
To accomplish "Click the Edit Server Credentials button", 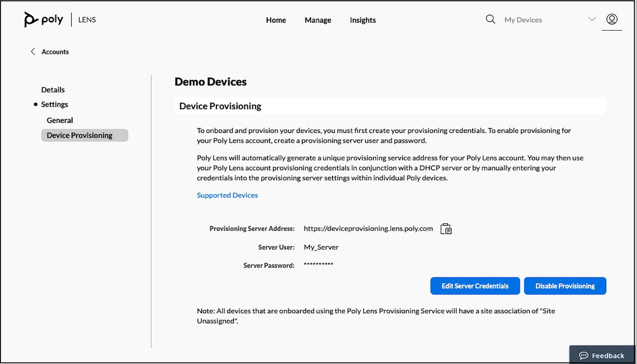I will [475, 286].
